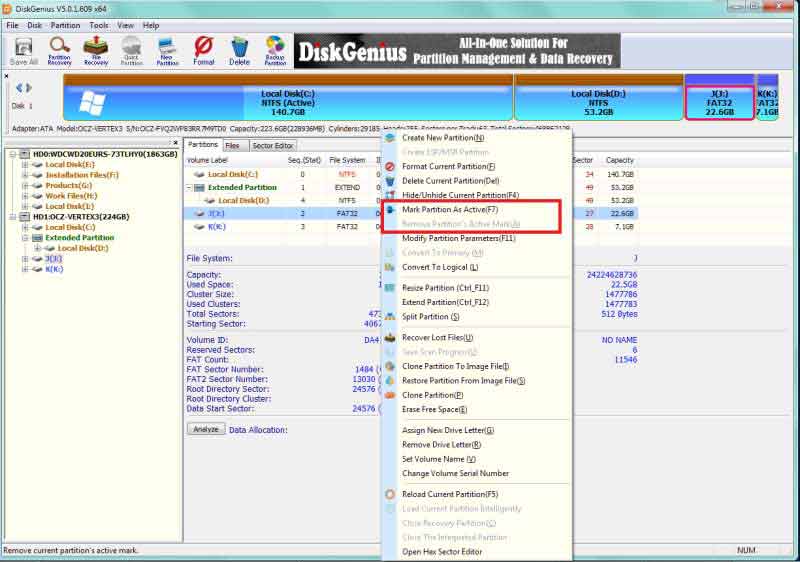Click the Format Current Partition menu icon
Viewport: 800px width, 562px height.
(390, 167)
